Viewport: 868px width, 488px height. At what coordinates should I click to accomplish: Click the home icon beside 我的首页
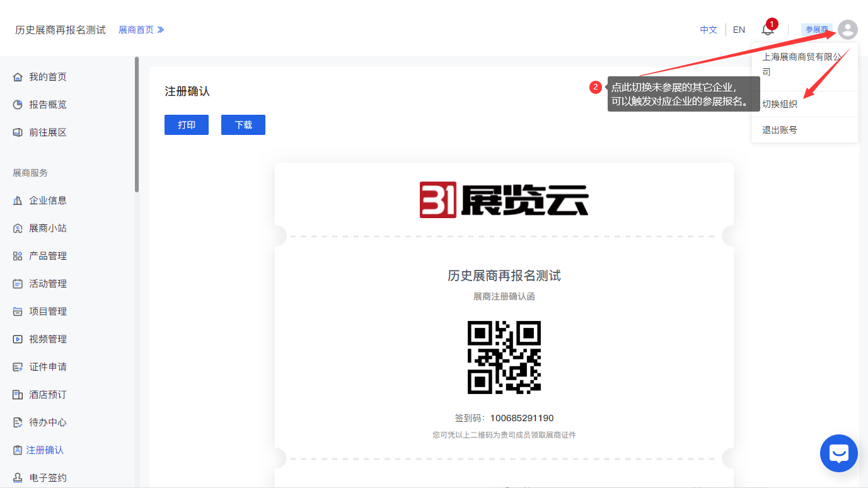pos(18,77)
